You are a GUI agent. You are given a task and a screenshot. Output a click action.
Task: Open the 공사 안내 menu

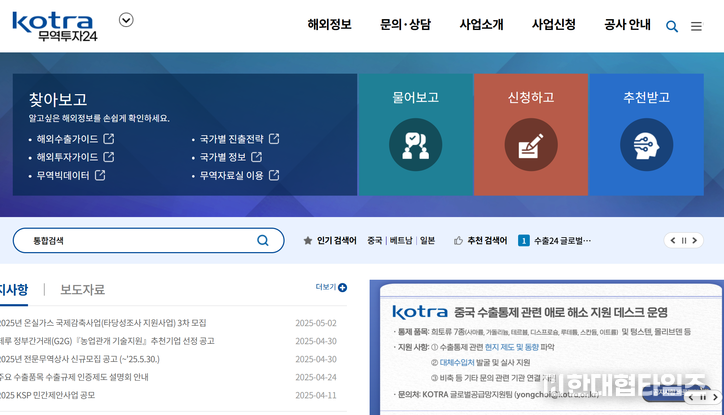[627, 24]
